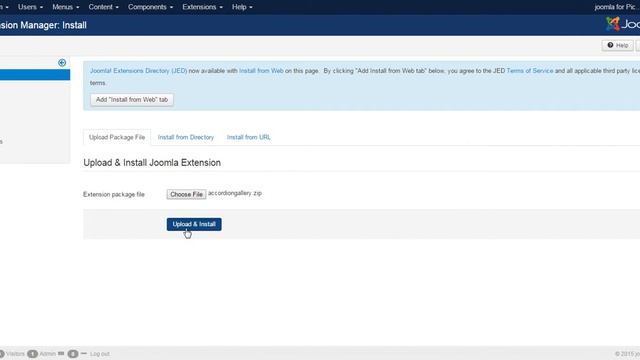The height and width of the screenshot is (360, 640).
Task: Click the messages envelope icon in footer
Action: point(61,353)
